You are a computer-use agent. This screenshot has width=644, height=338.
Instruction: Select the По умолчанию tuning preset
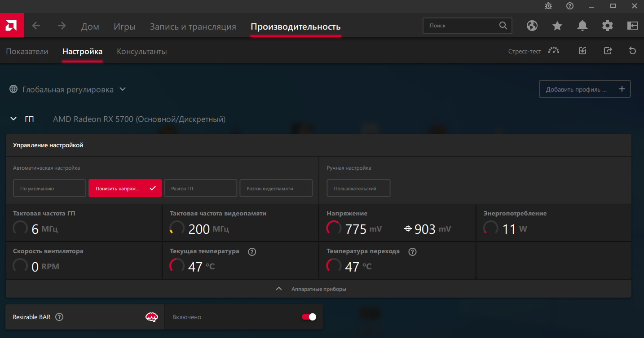49,189
